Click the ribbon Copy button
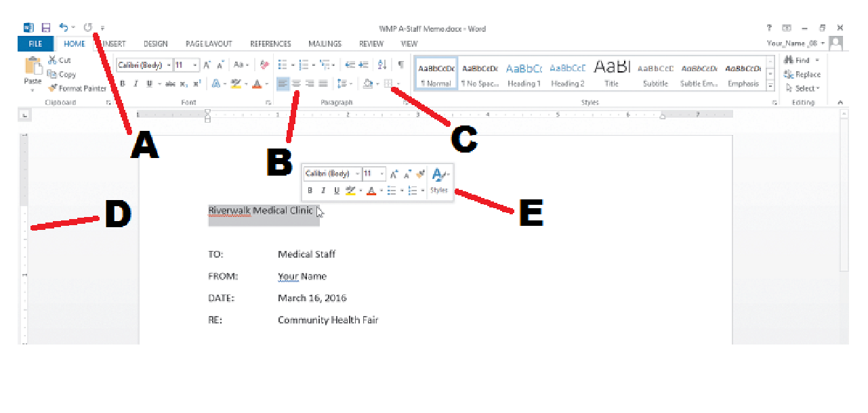 (x=63, y=75)
